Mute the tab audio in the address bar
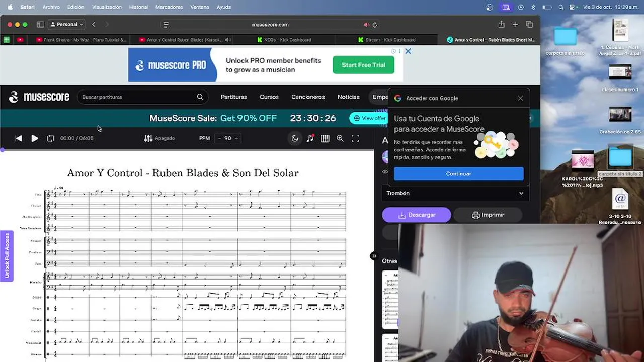Viewport: 644px width, 362px height. [x=366, y=25]
